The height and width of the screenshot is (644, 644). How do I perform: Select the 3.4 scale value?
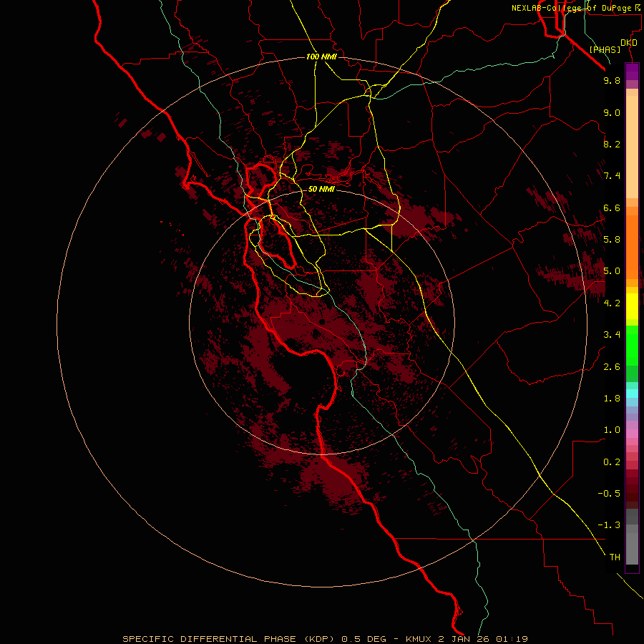612,335
